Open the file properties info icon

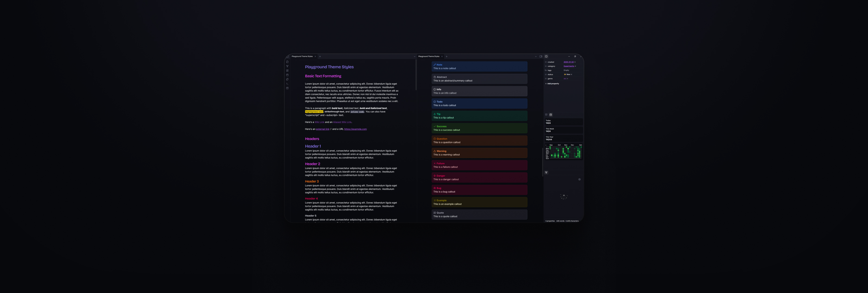coord(546,56)
